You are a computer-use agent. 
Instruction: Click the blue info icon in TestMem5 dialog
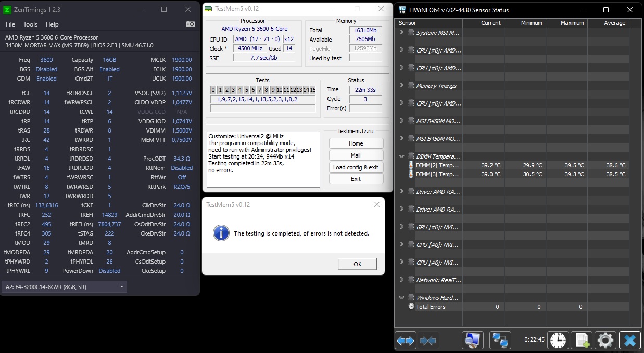click(x=221, y=233)
